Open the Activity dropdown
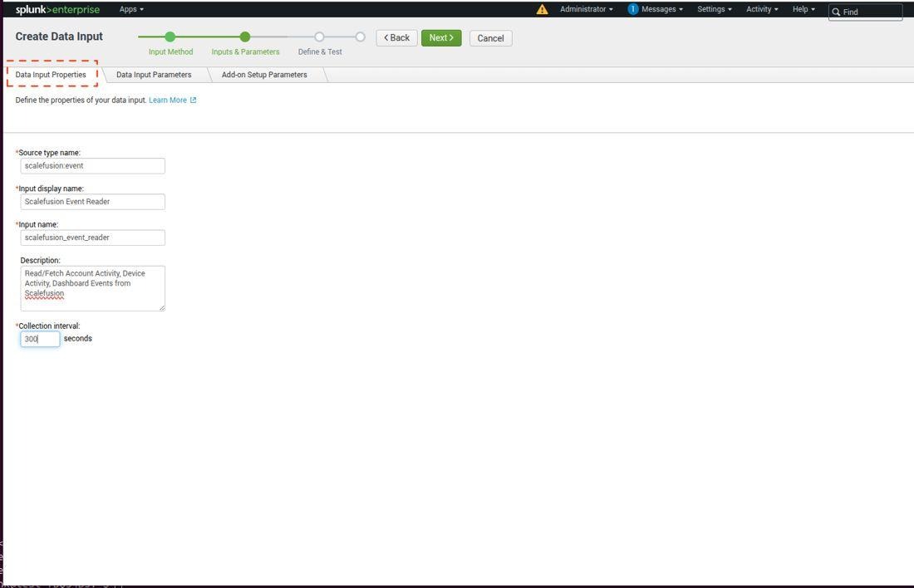Viewport: 914px width, 588px height. tap(762, 9)
